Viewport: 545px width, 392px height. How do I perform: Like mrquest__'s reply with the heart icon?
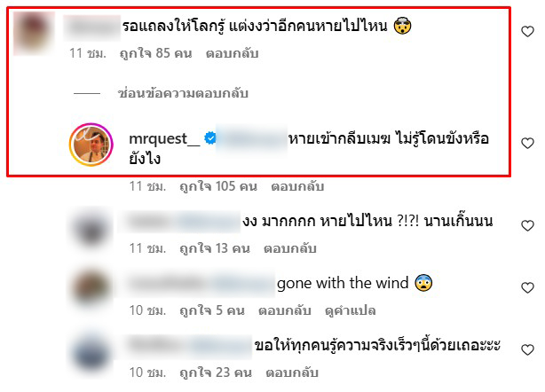coord(527,143)
